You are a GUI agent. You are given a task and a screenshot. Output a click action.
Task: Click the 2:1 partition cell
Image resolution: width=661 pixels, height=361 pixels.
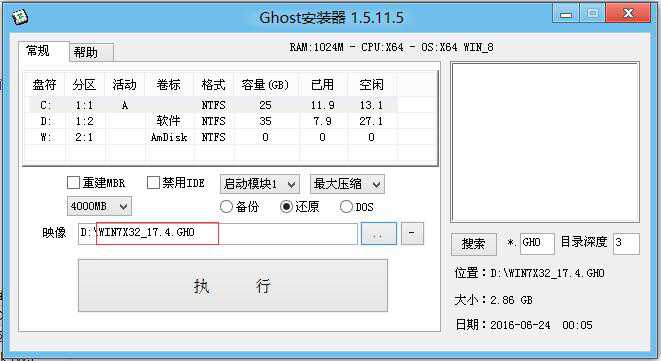(x=84, y=137)
